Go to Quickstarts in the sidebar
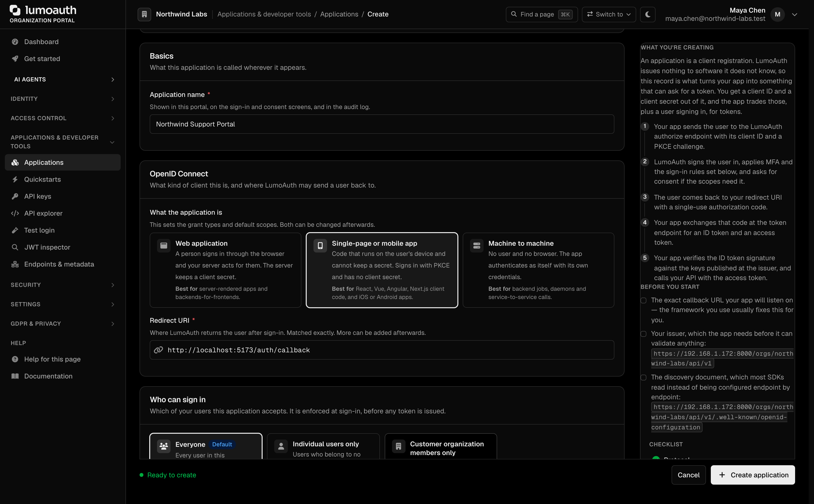This screenshot has height=504, width=814. 63,179
